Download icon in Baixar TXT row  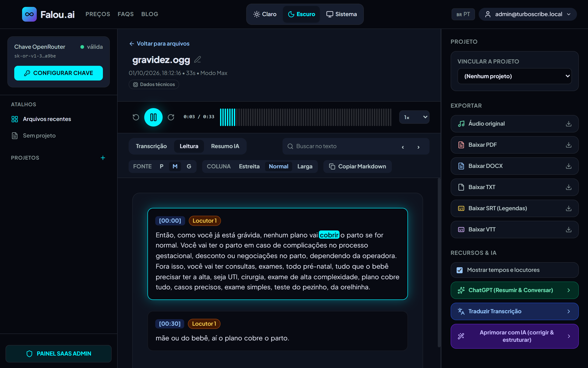pyautogui.click(x=568, y=187)
